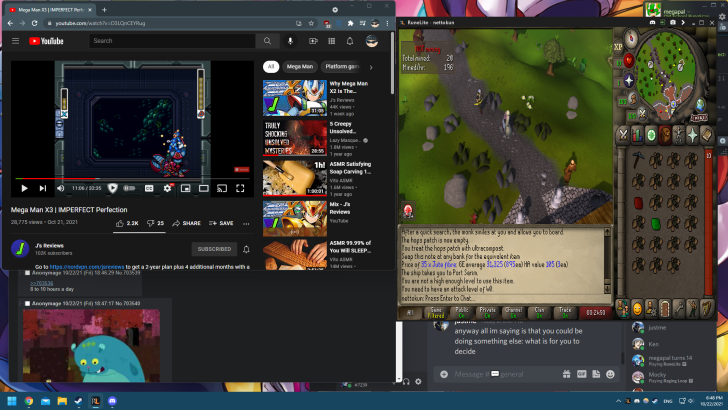Switch video to miniplayer mode
This screenshot has width=728, height=410.
click(185, 188)
